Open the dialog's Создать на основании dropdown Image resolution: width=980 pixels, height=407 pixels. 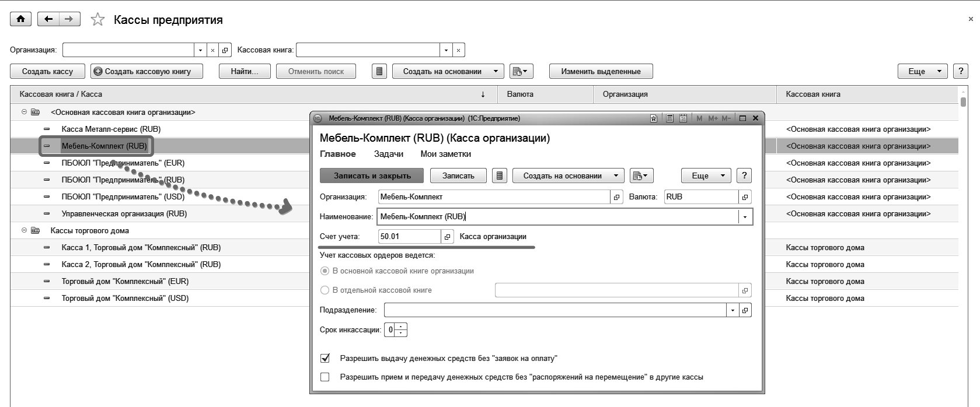click(568, 176)
